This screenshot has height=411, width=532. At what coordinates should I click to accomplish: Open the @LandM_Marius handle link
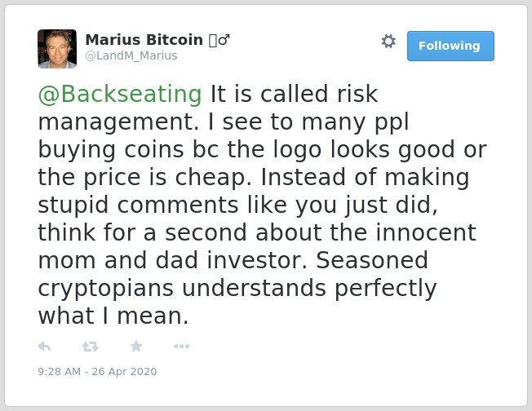[131, 55]
